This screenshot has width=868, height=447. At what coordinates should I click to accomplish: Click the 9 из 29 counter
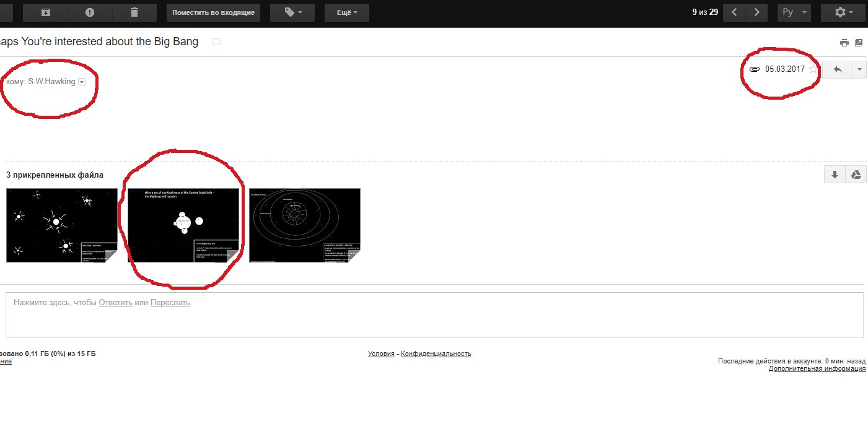[x=705, y=12]
